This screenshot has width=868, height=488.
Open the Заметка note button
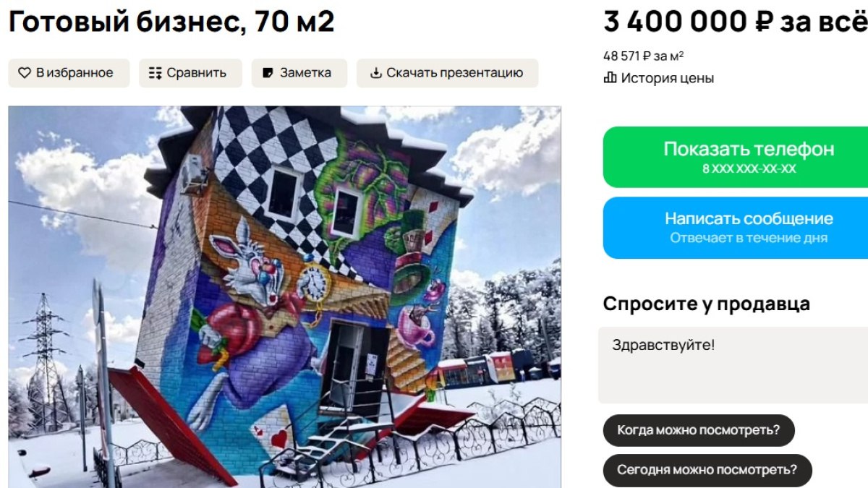click(299, 73)
